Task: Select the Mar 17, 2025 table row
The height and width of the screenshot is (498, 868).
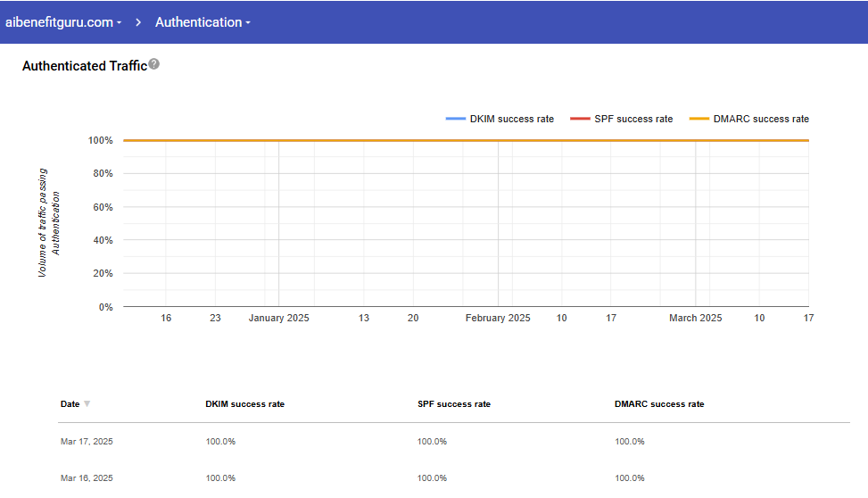Action: coord(87,442)
